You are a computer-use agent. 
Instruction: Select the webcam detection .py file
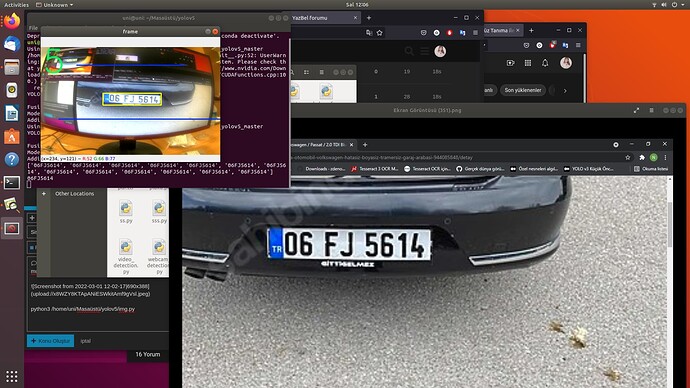click(x=158, y=257)
